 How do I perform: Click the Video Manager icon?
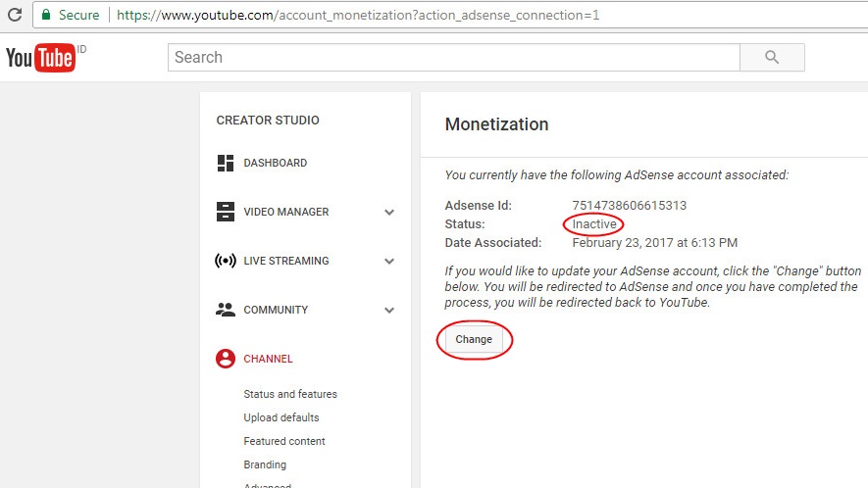(x=226, y=212)
